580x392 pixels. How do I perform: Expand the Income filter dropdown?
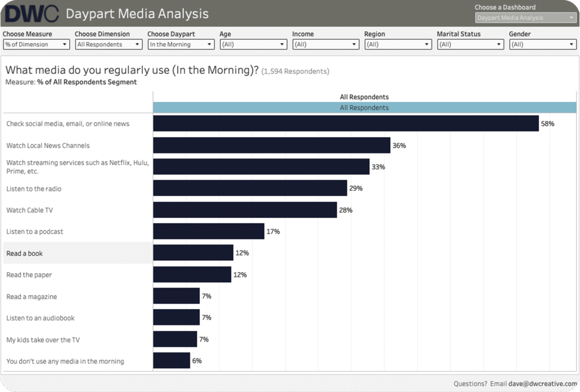[x=326, y=44]
